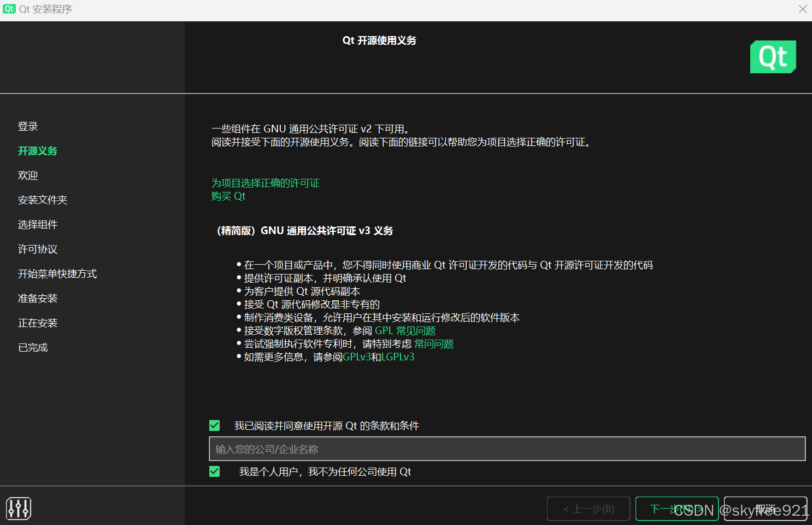Open the GPLv3 link
The image size is (812, 525).
(357, 357)
